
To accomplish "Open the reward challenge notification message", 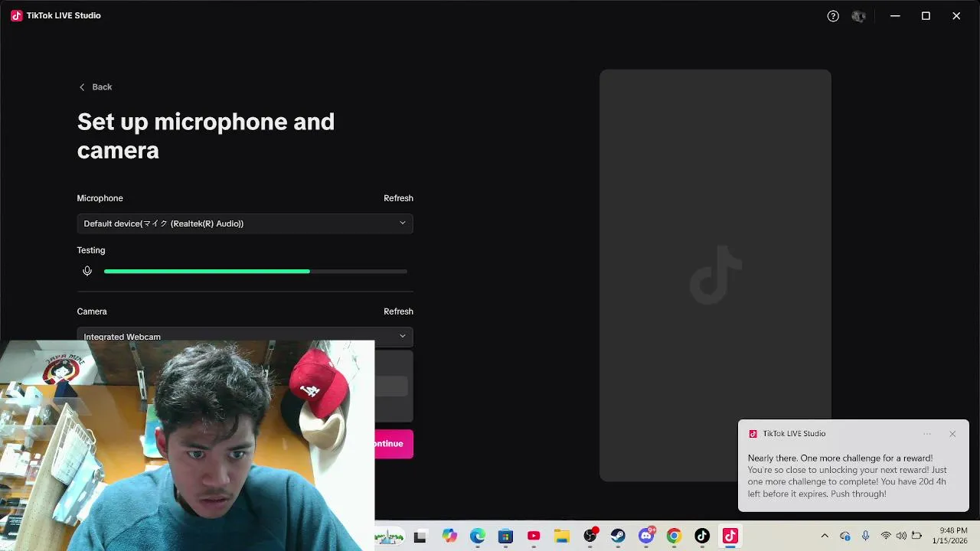I will point(848,476).
